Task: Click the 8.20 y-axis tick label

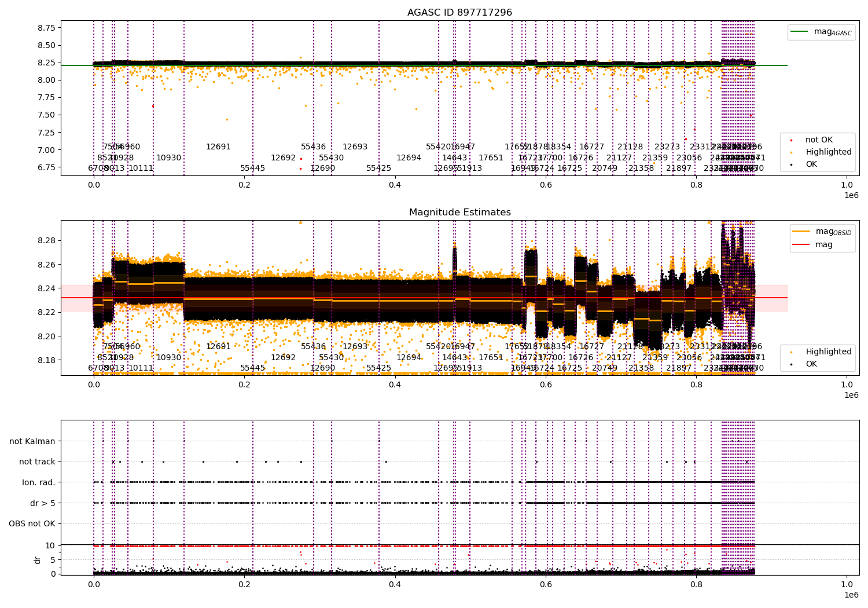Action: pos(46,336)
